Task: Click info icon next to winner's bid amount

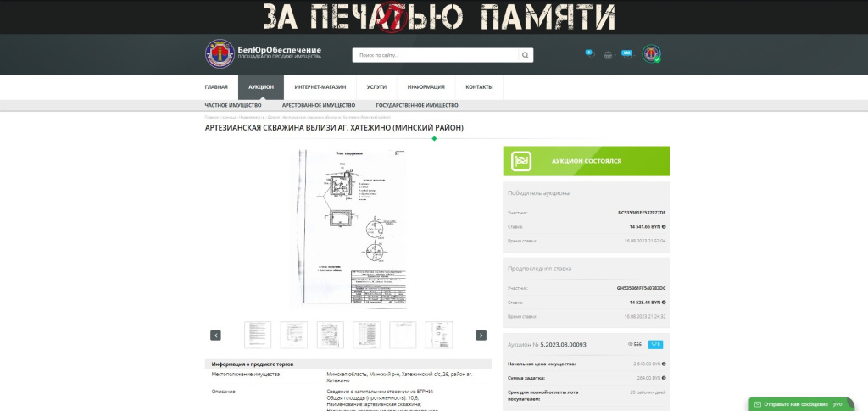Action: pos(664,227)
